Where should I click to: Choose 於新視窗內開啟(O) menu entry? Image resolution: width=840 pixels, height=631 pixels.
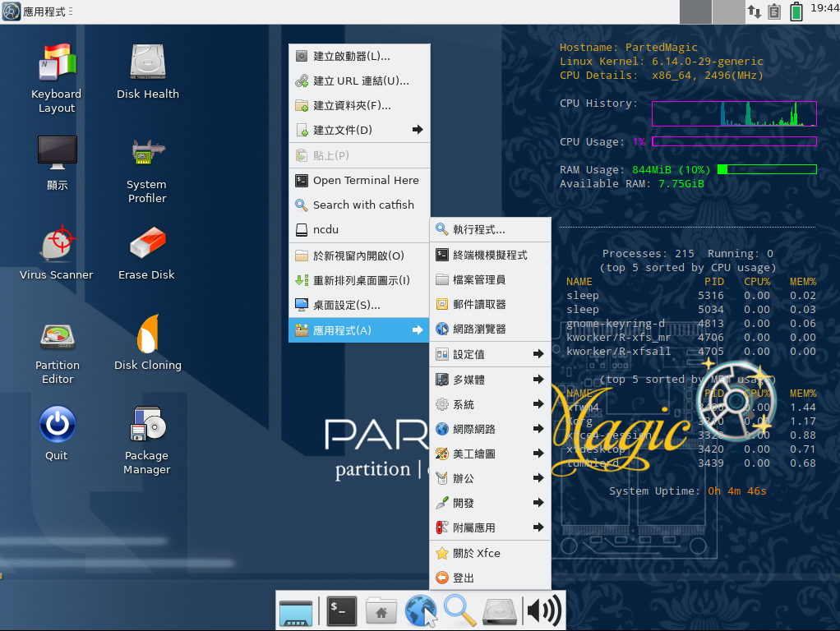click(359, 256)
